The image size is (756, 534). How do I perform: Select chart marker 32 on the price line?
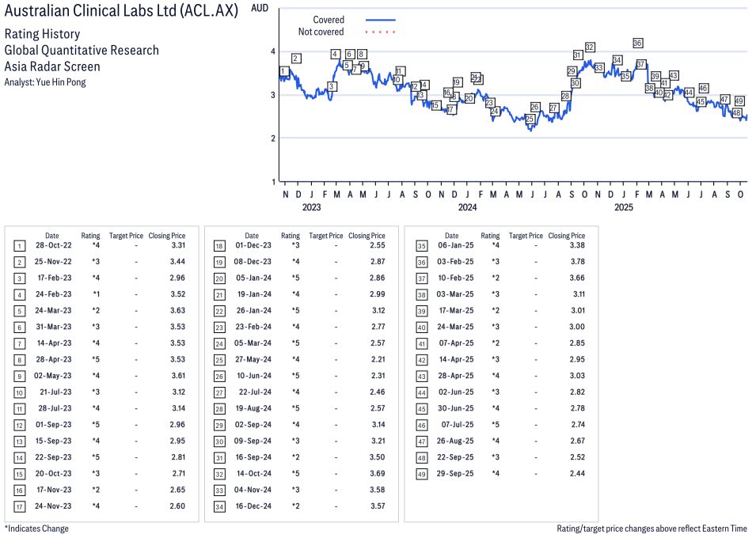590,47
